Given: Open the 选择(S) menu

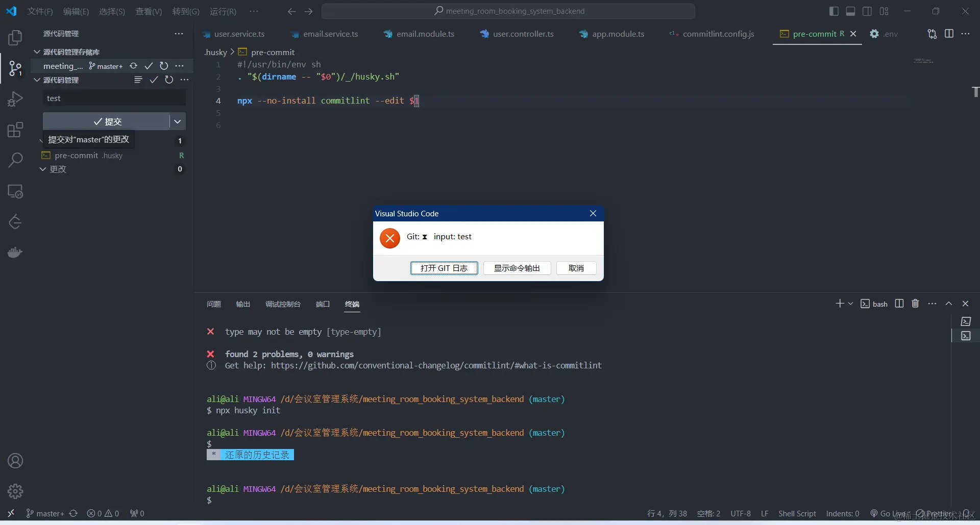Looking at the screenshot, I should 112,11.
